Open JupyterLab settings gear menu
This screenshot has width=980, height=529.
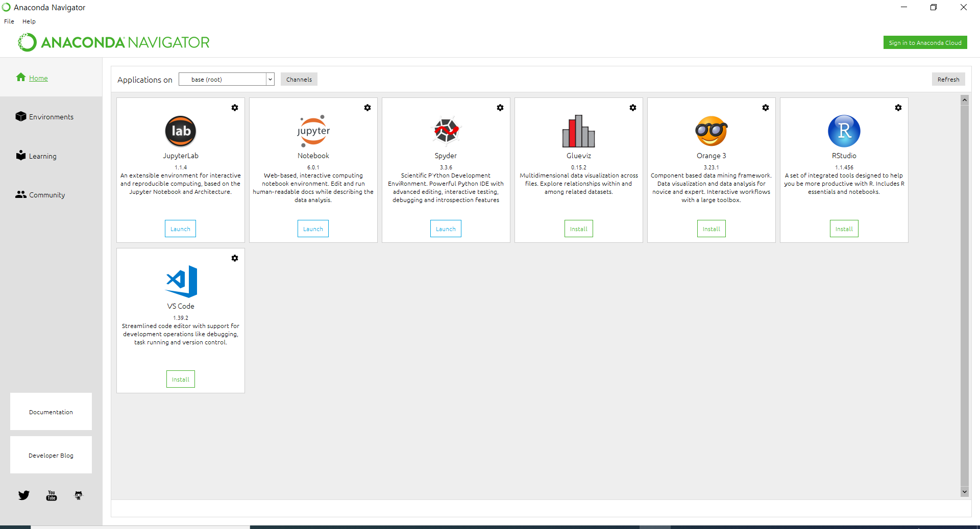click(x=235, y=108)
